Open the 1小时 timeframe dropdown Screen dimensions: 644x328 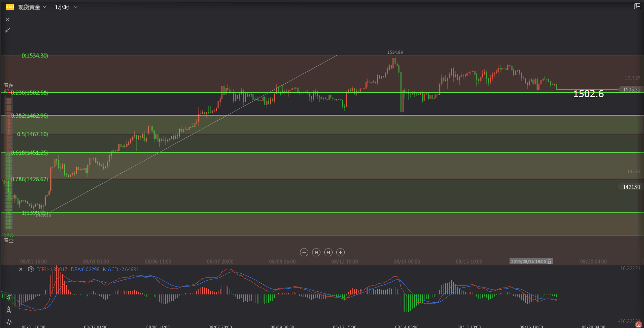point(66,7)
